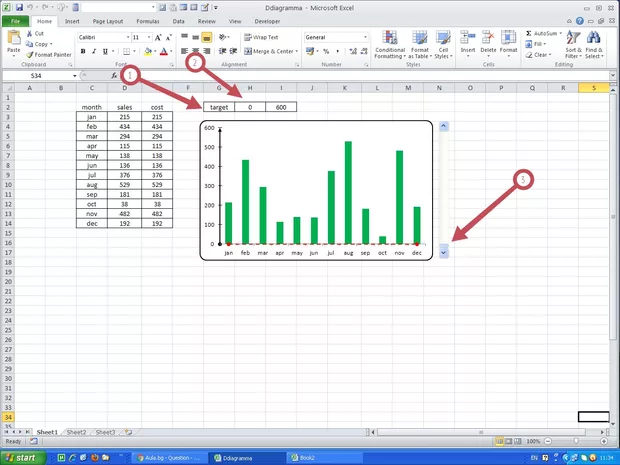This screenshot has width=620, height=465.
Task: Click the Save icon in Quick Access Toolbar
Action: 19,8
